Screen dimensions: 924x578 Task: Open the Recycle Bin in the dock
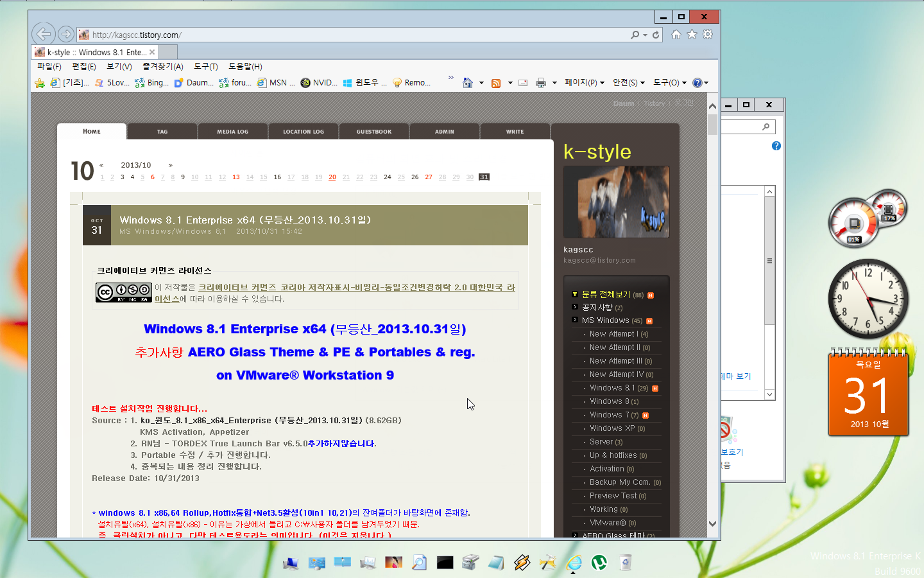pos(626,563)
